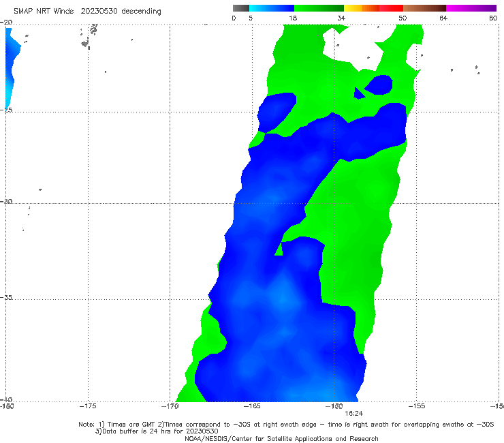
Task: Click the longitude label '-160'
Action: (x=334, y=406)
